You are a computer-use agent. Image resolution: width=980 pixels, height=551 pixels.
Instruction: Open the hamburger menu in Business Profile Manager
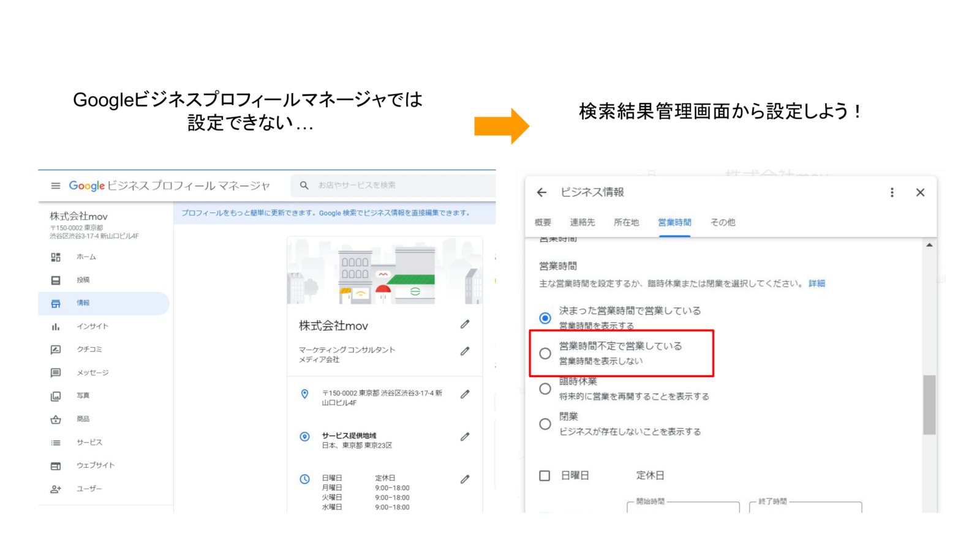(x=56, y=186)
